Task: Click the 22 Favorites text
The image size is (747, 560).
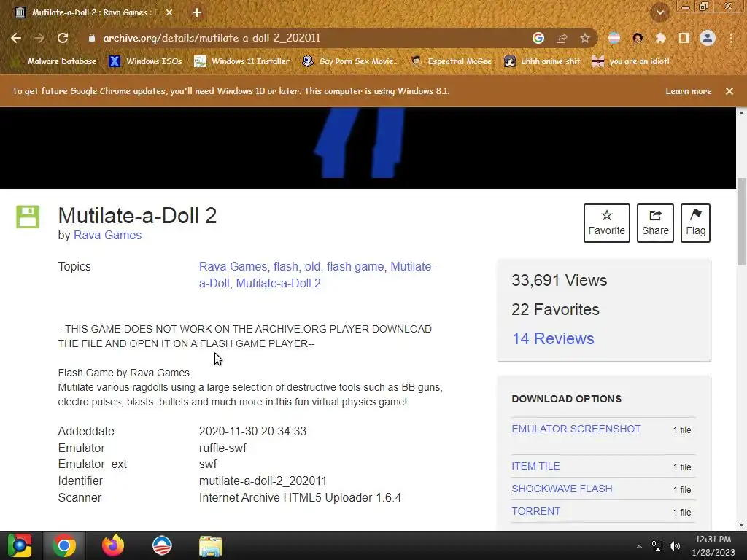Action: [x=555, y=309]
